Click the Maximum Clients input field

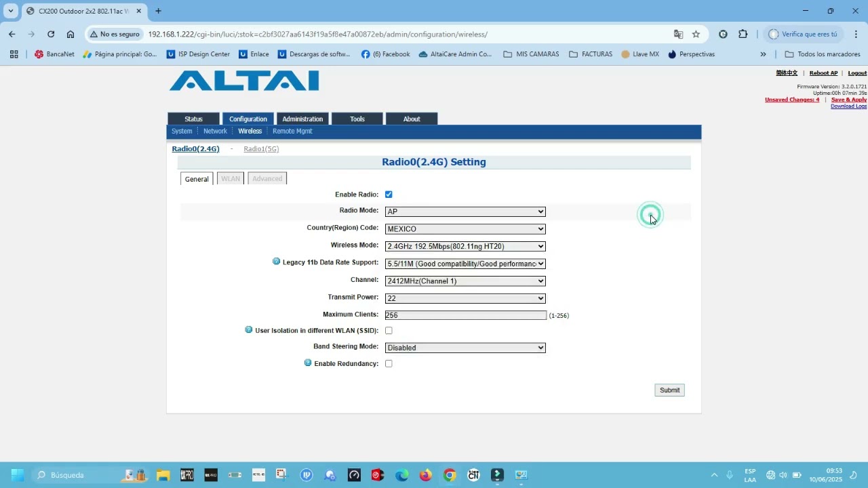(x=465, y=315)
